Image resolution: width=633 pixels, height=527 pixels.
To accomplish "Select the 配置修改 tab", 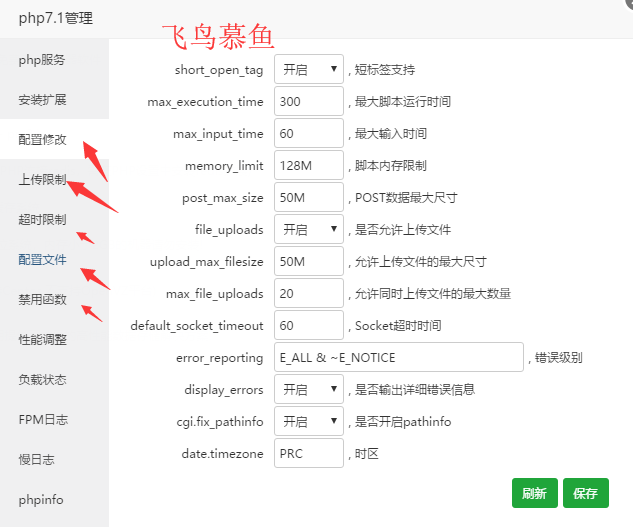I will (x=42, y=140).
